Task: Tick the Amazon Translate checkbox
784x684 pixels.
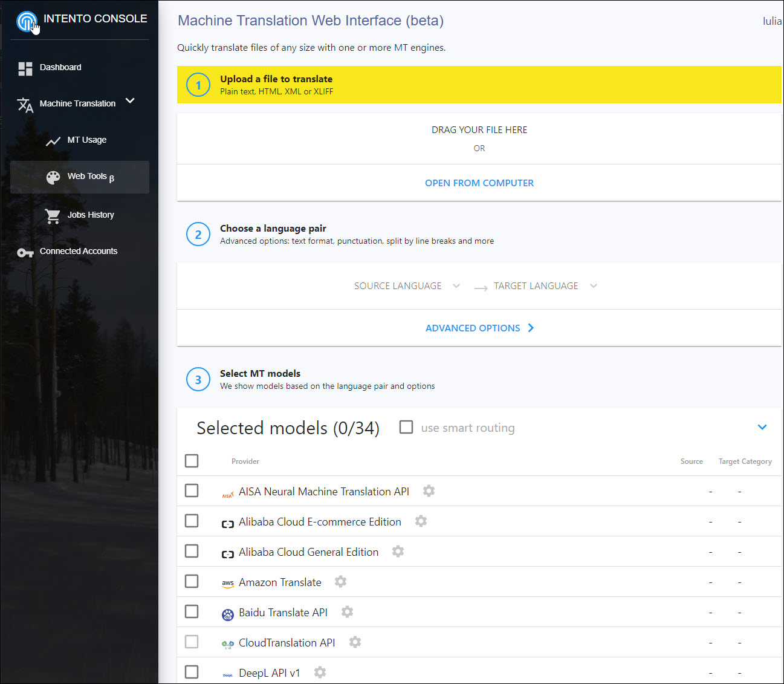Action: [x=192, y=581]
